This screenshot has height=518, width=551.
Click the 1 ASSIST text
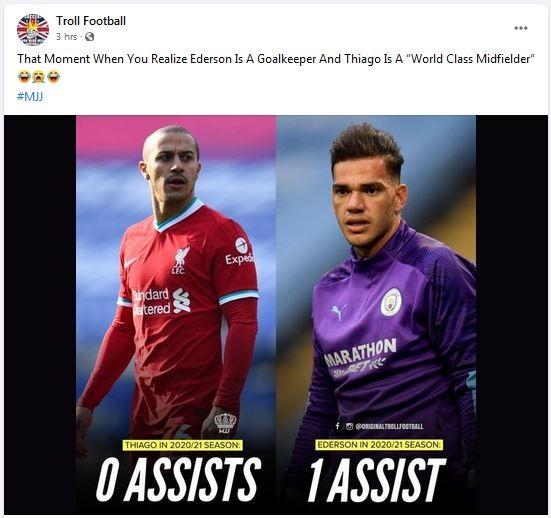pos(376,480)
